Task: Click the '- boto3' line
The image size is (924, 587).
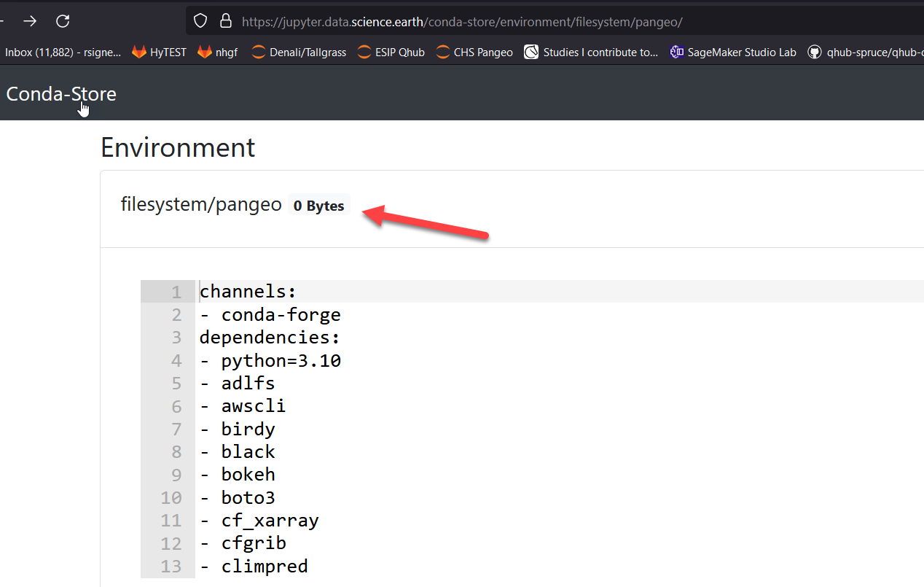Action: coord(237,497)
